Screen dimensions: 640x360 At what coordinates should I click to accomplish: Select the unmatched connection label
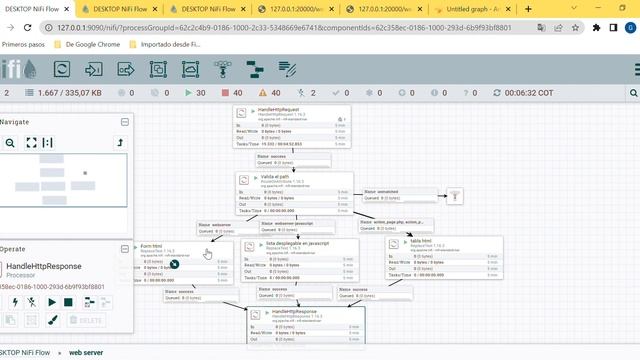coord(400,195)
